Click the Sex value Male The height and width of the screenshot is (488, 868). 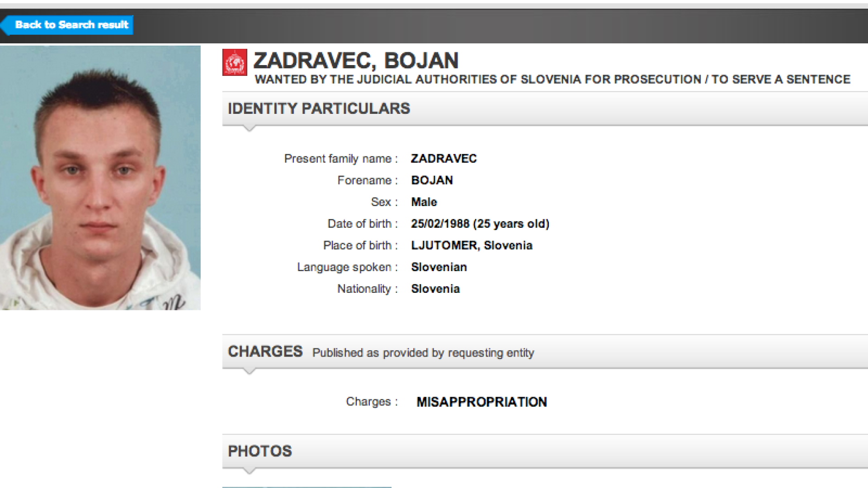pos(424,202)
